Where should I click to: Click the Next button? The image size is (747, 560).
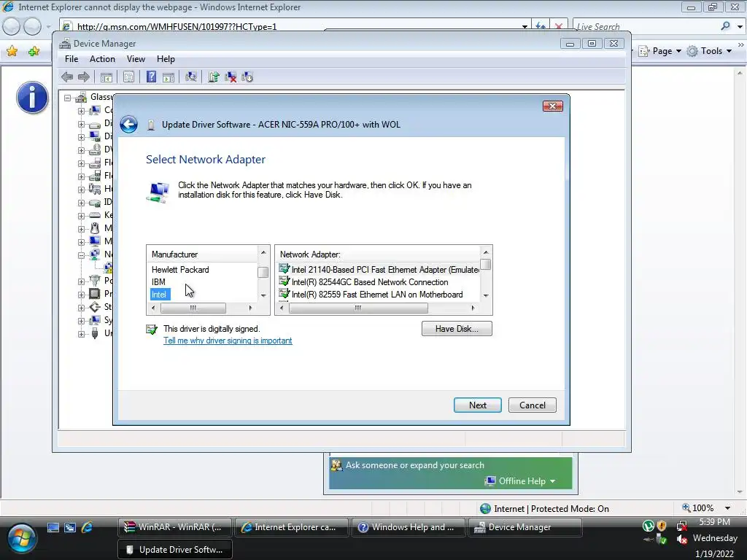pos(477,405)
